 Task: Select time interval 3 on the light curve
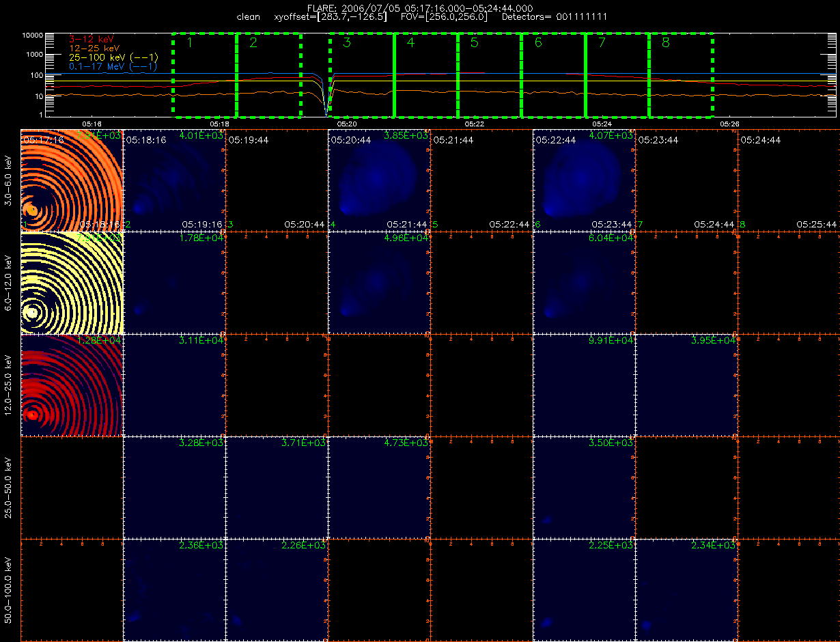coord(362,74)
